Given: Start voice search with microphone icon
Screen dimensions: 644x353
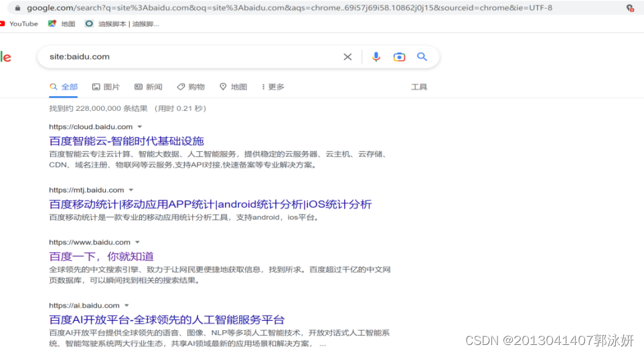Looking at the screenshot, I should pos(376,57).
